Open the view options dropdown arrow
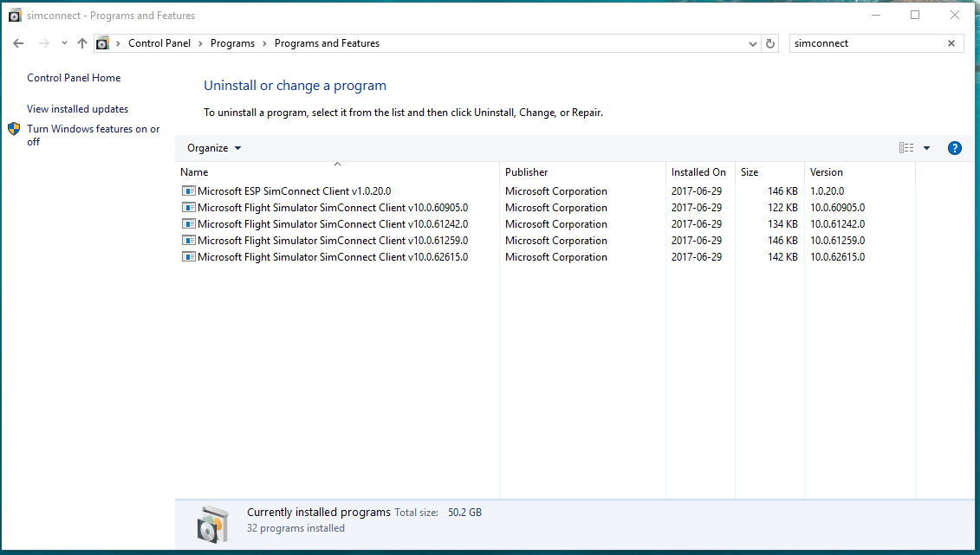 pyautogui.click(x=927, y=148)
